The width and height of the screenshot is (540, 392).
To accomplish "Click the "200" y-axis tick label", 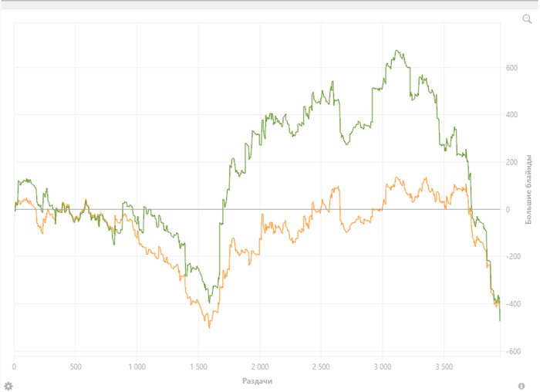I will 511,162.
